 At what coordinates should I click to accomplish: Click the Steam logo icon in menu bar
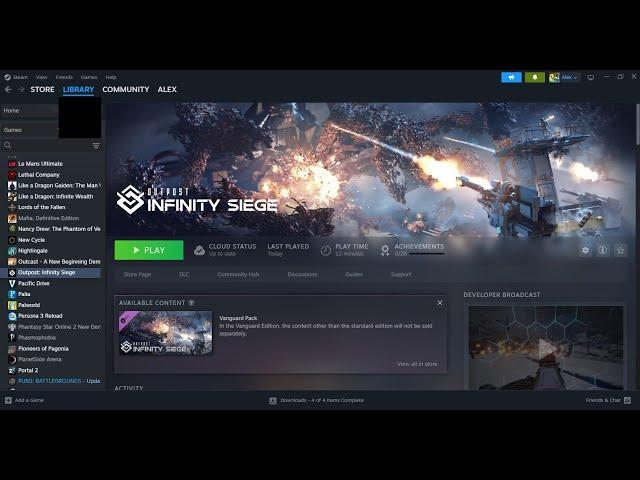click(x=7, y=77)
